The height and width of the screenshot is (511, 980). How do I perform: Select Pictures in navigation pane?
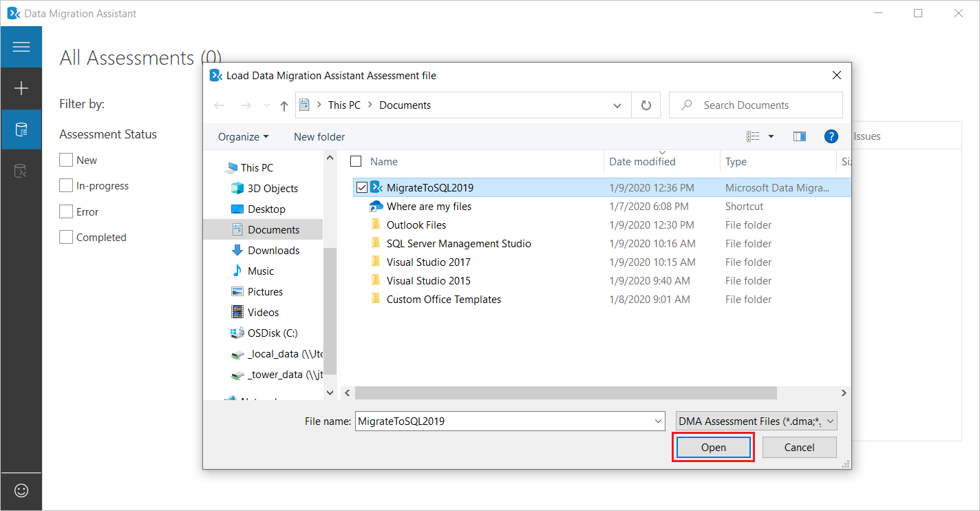tap(265, 291)
